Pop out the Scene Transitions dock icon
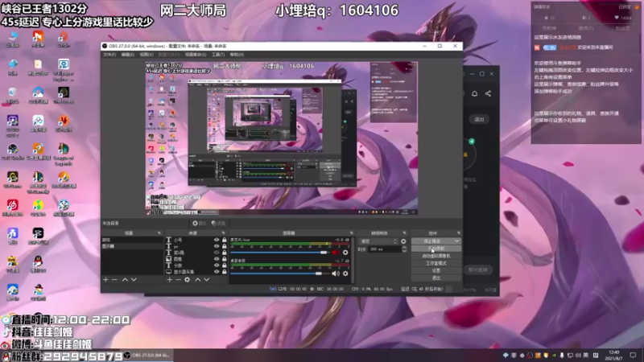 (405, 233)
